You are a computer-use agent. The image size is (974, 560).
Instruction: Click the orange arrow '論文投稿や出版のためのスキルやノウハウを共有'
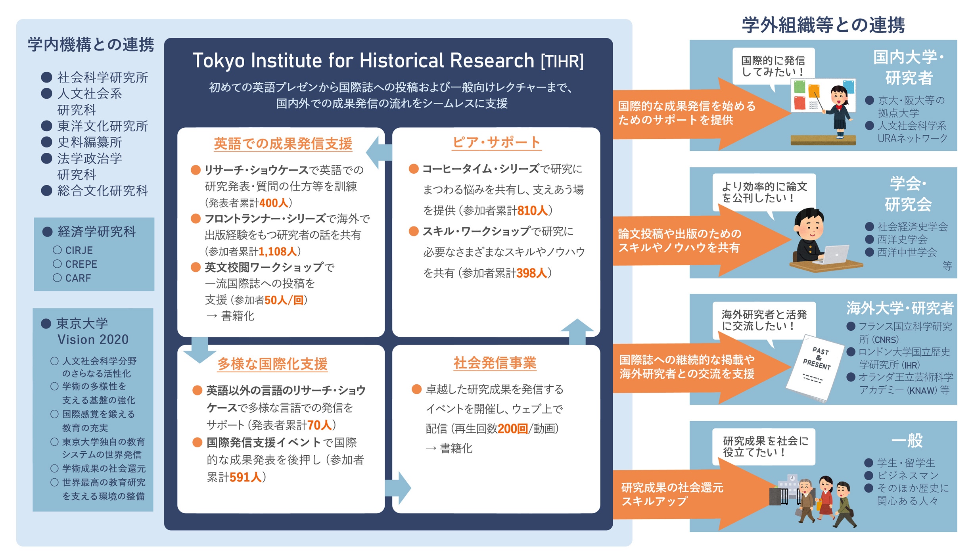pyautogui.click(x=702, y=240)
